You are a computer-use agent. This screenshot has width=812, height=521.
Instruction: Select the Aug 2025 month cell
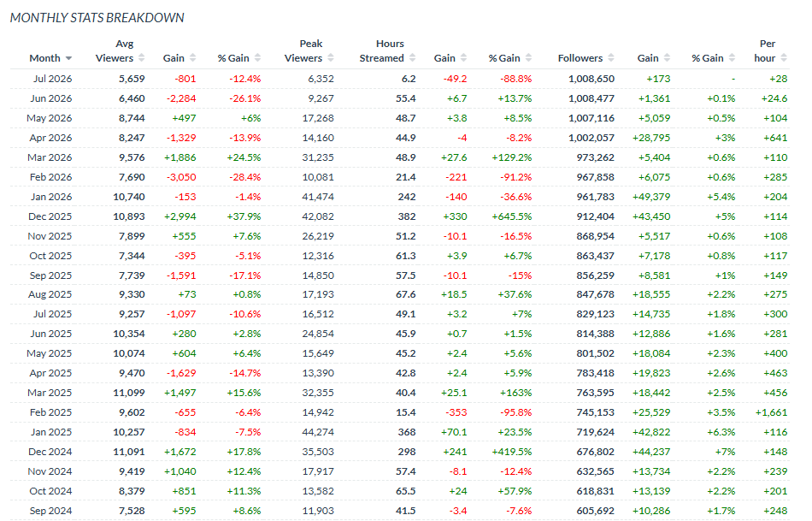(x=50, y=294)
